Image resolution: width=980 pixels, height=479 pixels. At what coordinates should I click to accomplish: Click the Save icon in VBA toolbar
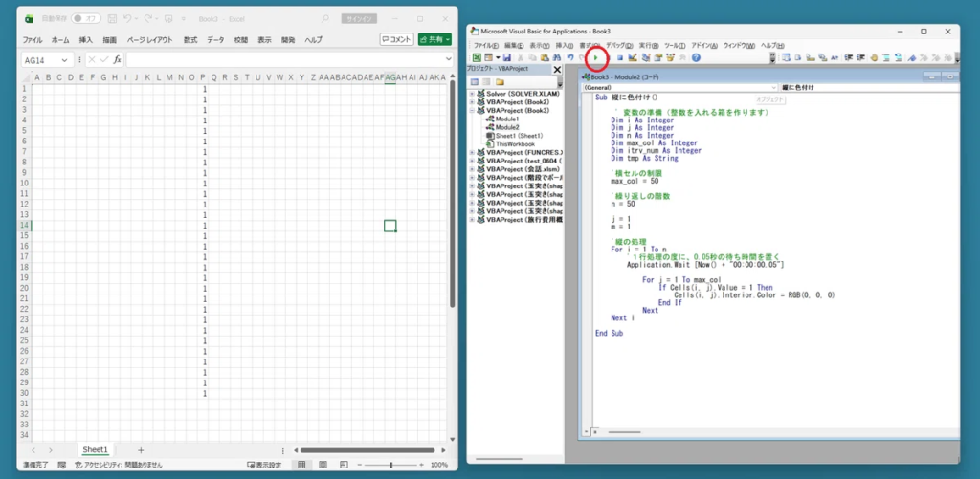tap(507, 58)
